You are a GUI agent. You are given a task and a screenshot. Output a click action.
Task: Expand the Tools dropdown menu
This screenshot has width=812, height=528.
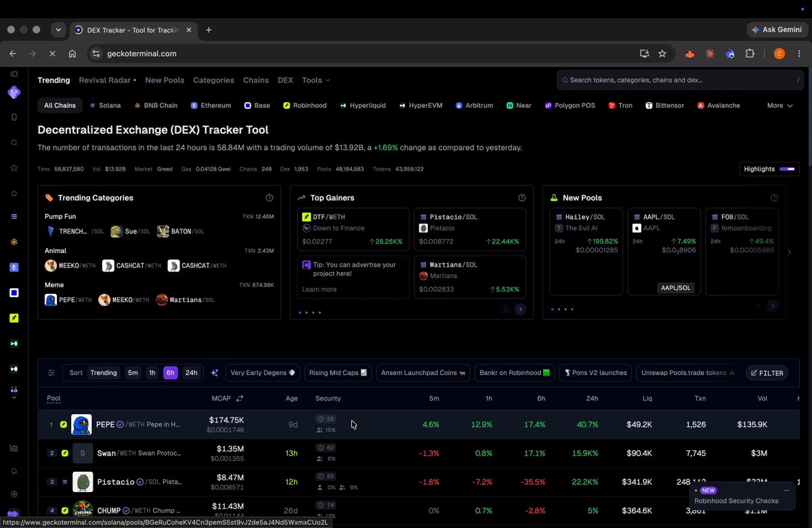point(316,81)
